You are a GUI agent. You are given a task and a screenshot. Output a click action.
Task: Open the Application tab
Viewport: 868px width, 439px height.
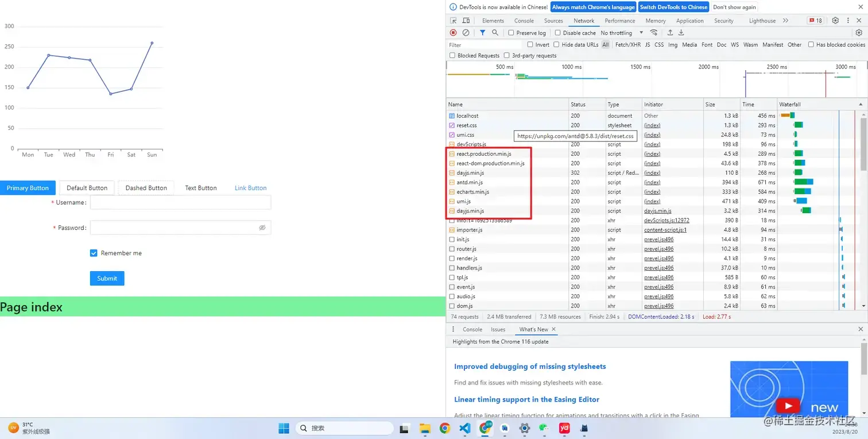[x=690, y=21]
